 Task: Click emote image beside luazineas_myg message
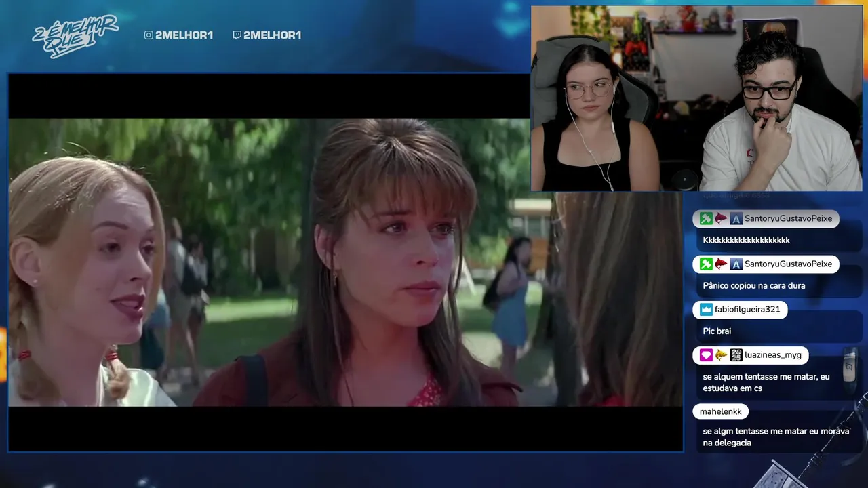point(849,369)
